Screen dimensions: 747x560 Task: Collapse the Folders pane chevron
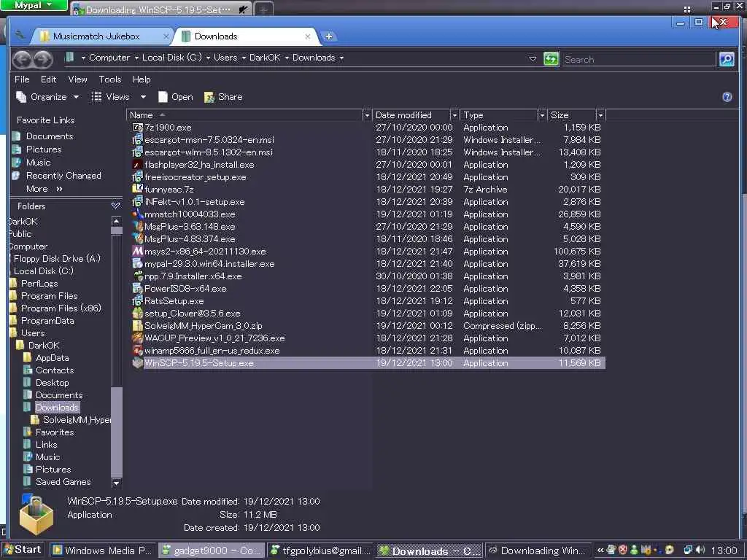[115, 206]
